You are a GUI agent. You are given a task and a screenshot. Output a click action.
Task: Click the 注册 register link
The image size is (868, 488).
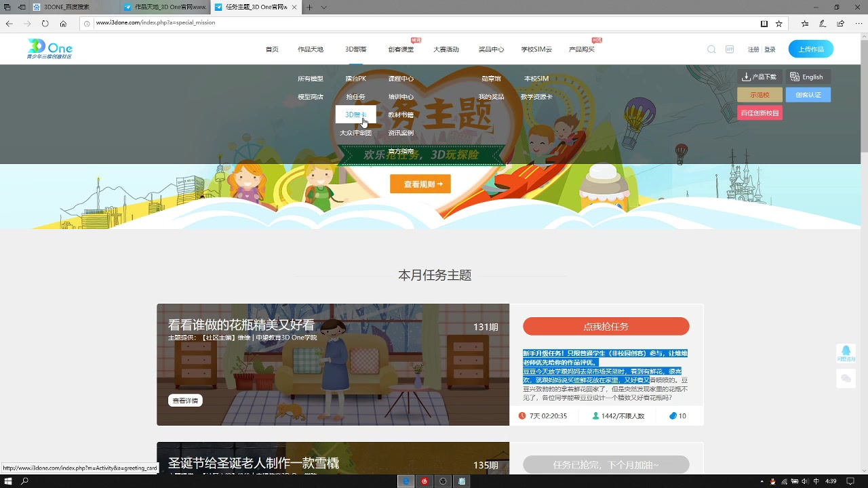point(753,49)
